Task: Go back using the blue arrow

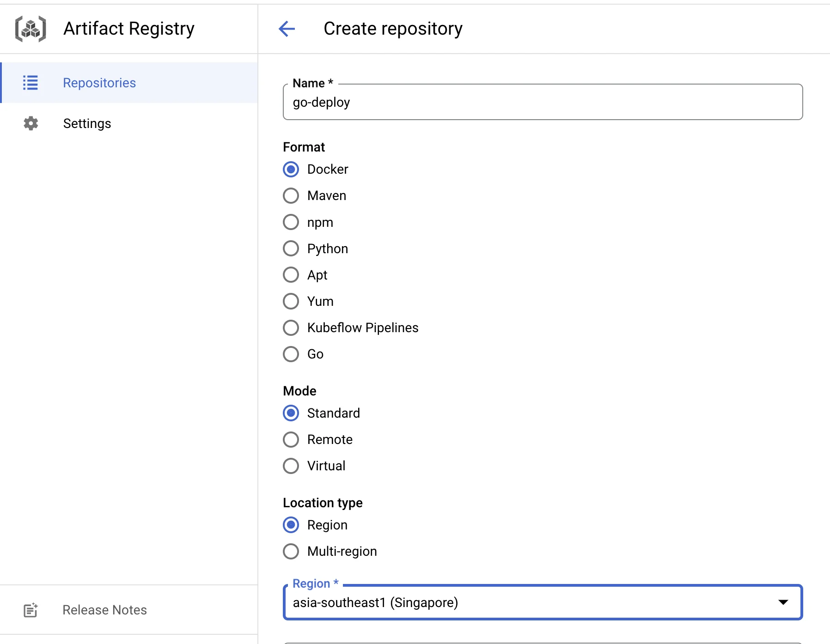Action: pyautogui.click(x=287, y=29)
